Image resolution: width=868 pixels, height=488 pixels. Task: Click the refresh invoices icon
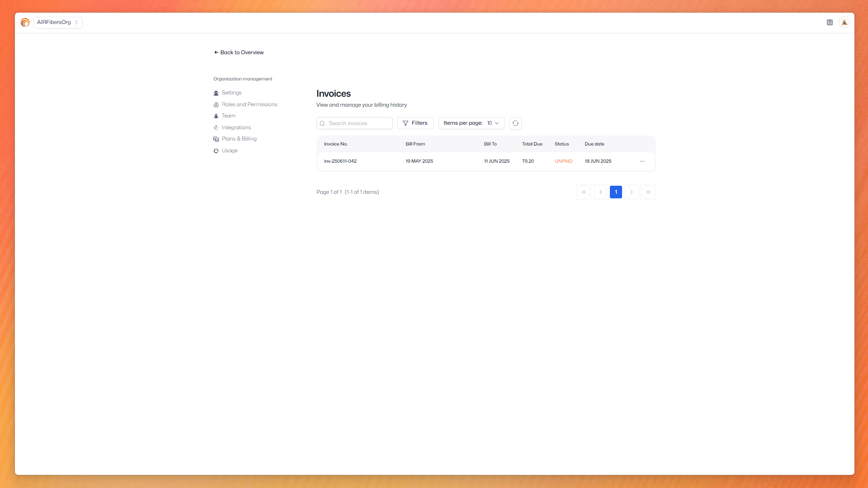pos(515,123)
